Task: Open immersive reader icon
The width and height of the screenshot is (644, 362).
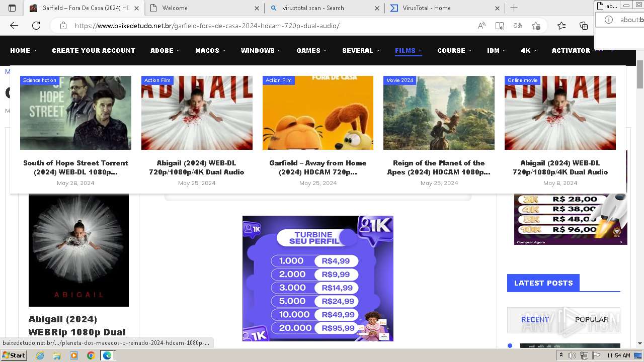Action: click(x=500, y=26)
